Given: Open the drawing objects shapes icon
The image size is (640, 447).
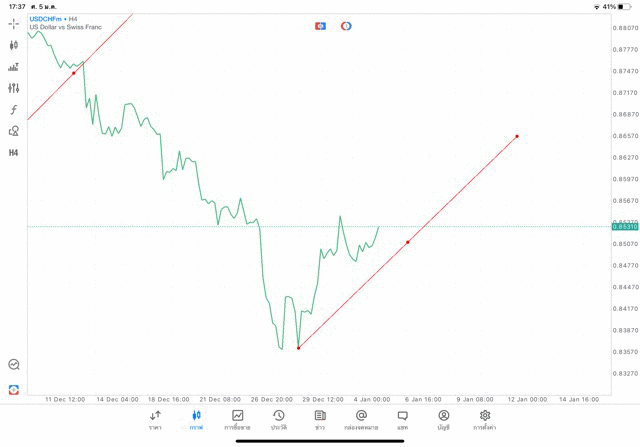Looking at the screenshot, I should click(14, 131).
